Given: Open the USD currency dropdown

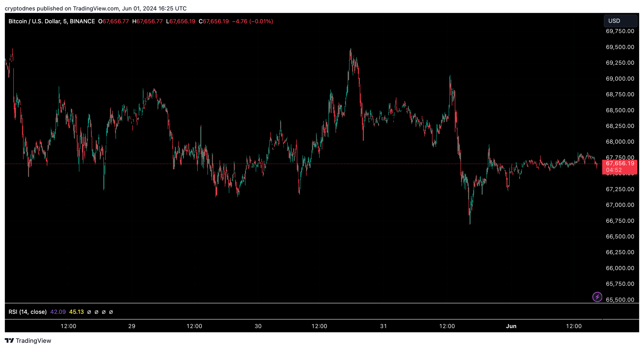Looking at the screenshot, I should [620, 21].
